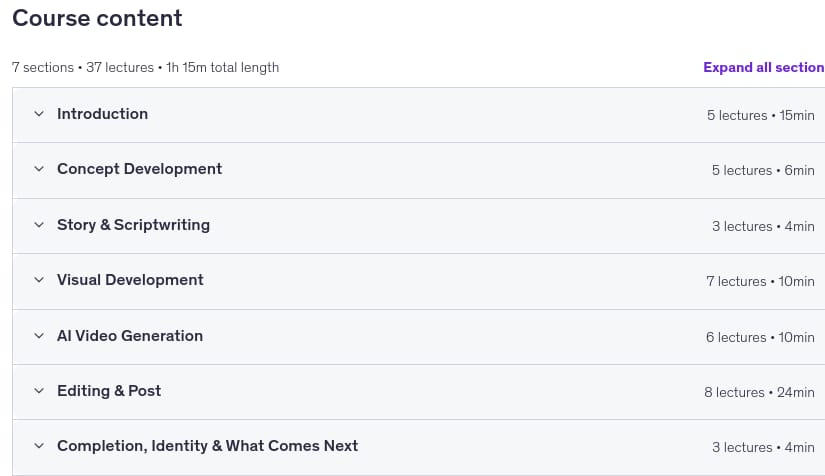The image size is (825, 476).
Task: Select Completion, Identity & What Comes Next title
Action: [x=208, y=446]
